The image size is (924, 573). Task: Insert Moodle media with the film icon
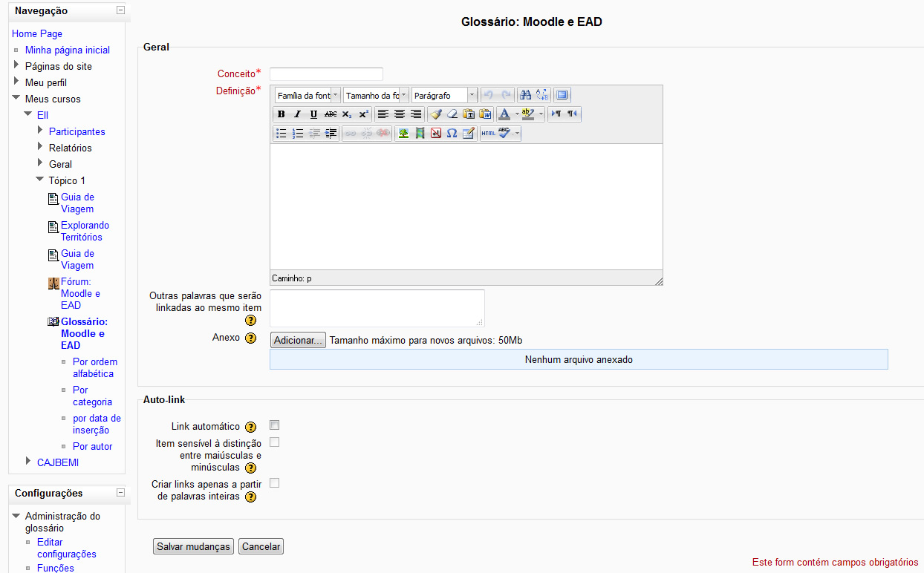[420, 134]
